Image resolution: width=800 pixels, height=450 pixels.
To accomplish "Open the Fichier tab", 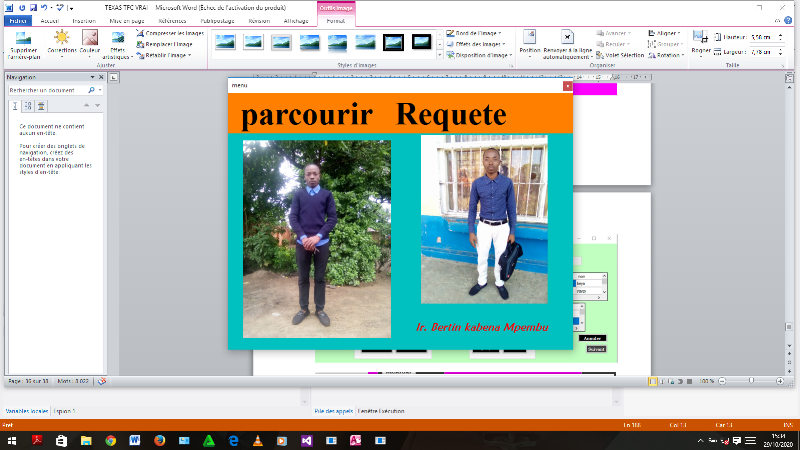I will click(x=17, y=20).
